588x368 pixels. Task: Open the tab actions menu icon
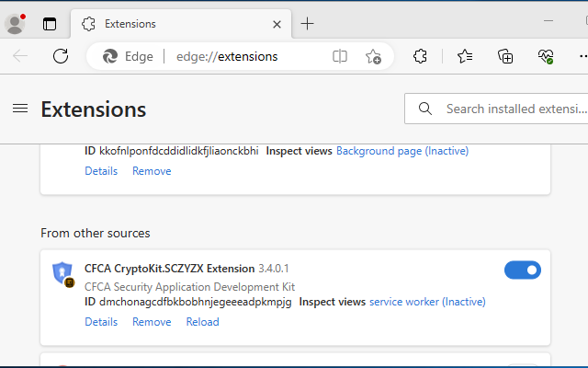click(x=50, y=24)
